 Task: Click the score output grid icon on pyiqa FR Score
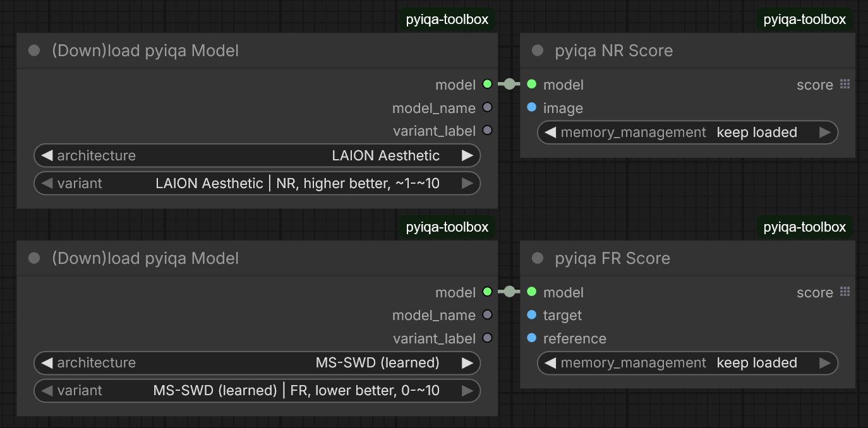point(845,292)
